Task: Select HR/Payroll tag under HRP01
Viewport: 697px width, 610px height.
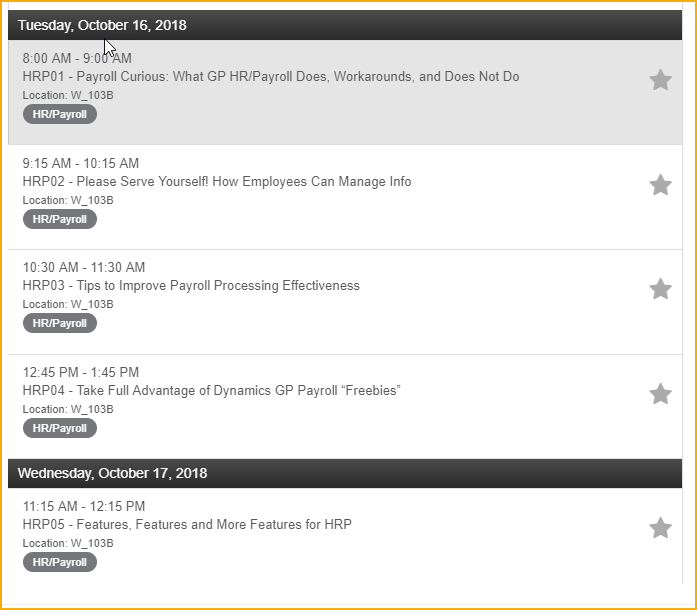Action: pos(60,114)
